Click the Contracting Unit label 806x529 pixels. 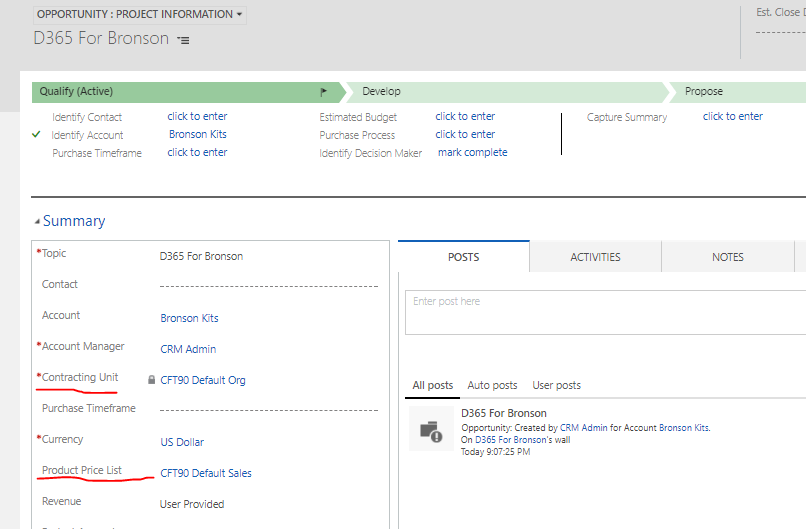(x=80, y=377)
